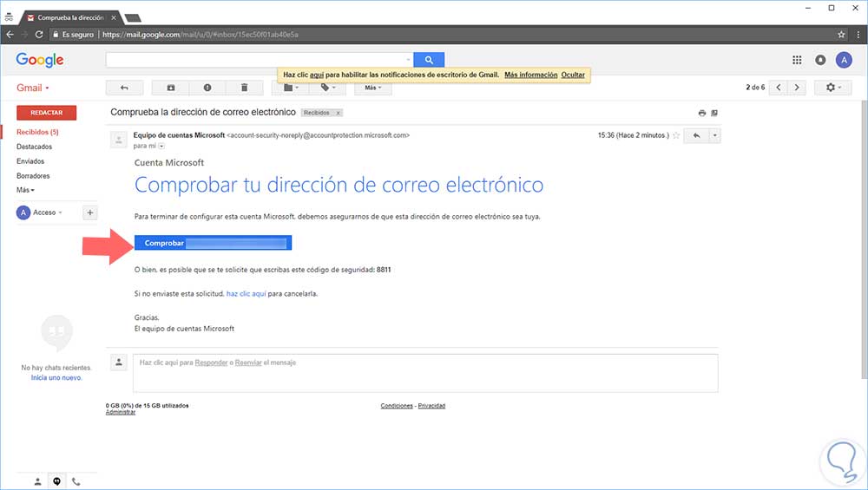Open the Google apps grid
Viewport: 868px width, 490px height.
tap(797, 60)
